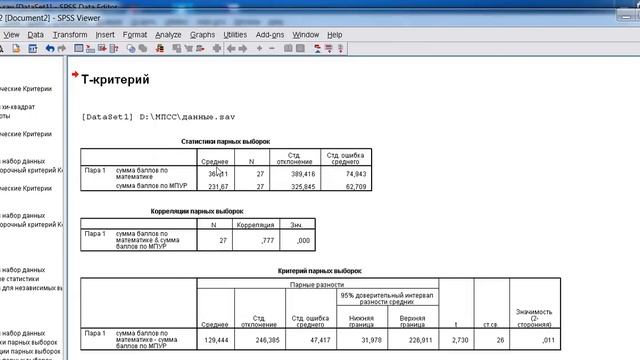Open the Utilities menu
Viewport: 640px width, 360px height.
click(x=235, y=35)
